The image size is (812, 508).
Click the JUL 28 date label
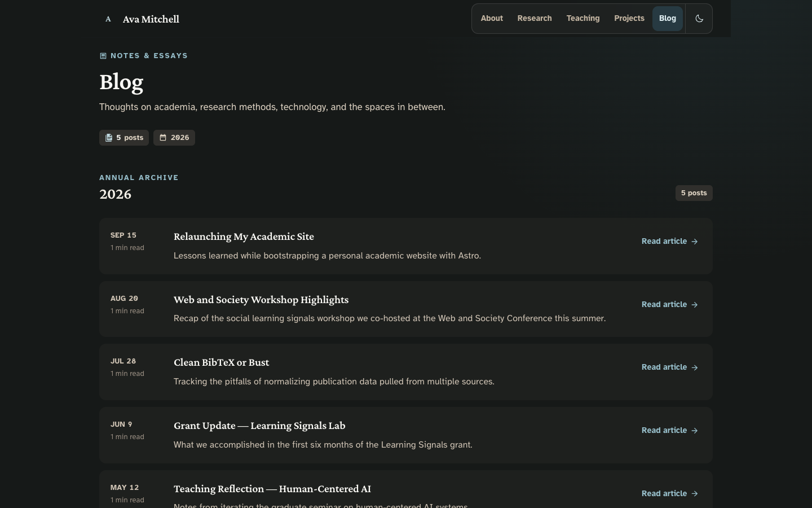(123, 361)
